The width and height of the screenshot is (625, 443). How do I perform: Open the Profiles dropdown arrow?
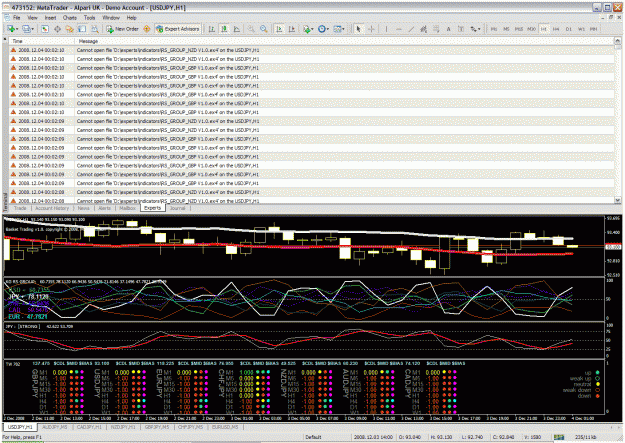32,29
